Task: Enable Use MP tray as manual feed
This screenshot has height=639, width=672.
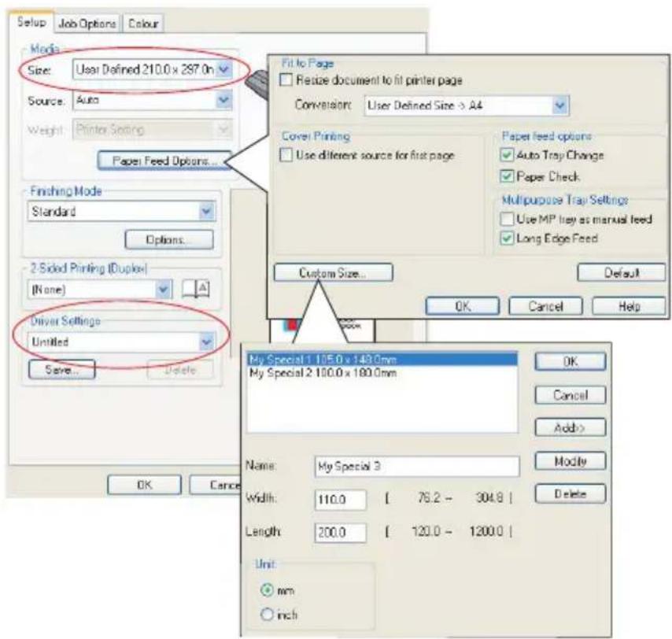Action: pos(507,219)
